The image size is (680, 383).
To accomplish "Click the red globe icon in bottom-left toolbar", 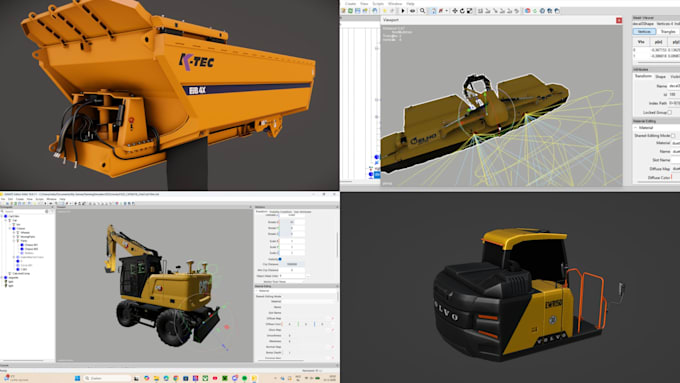I will [x=117, y=203].
